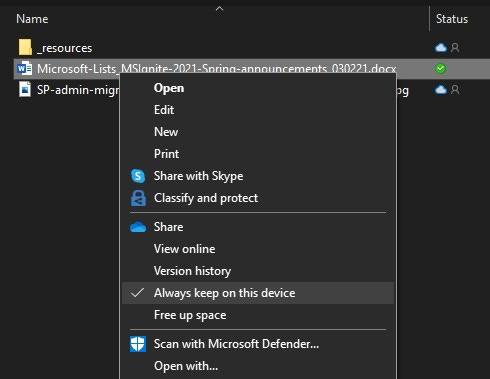Image resolution: width=490 pixels, height=379 pixels.
Task: Click the green synced checkmark status icon
Action: (441, 69)
